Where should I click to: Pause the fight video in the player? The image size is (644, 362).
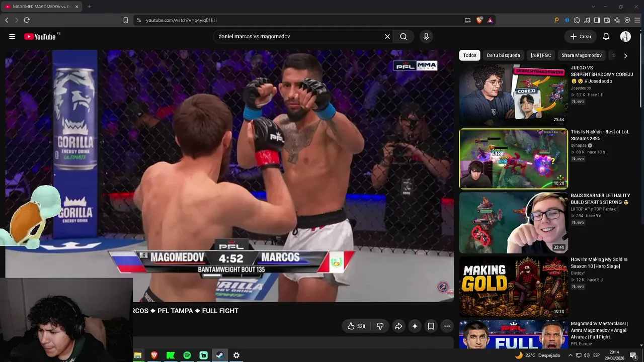[x=229, y=175]
